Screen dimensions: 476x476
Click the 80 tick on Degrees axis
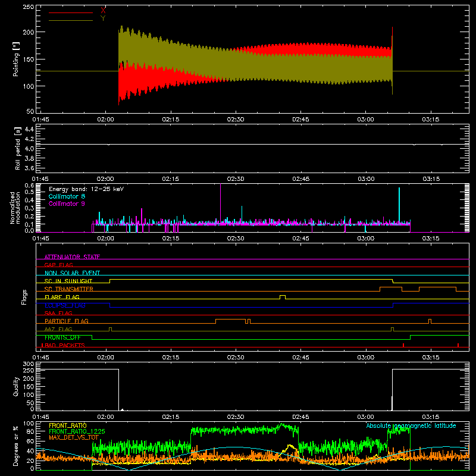click(30, 431)
